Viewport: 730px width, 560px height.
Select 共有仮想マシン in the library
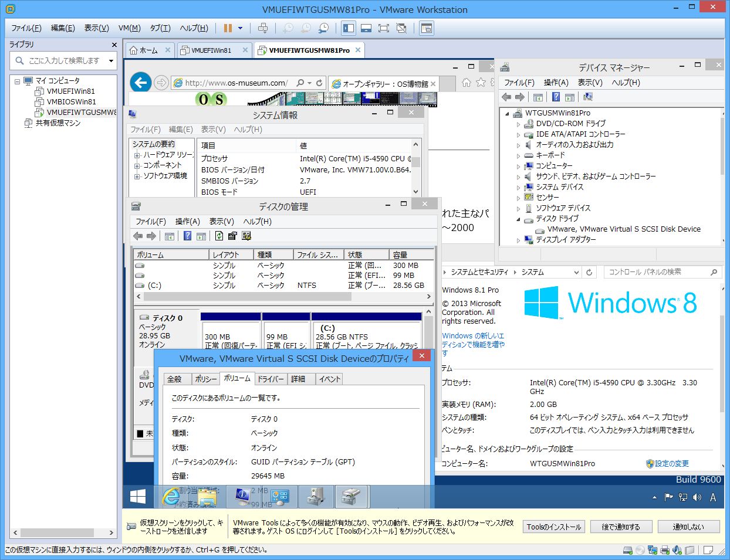pos(58,123)
